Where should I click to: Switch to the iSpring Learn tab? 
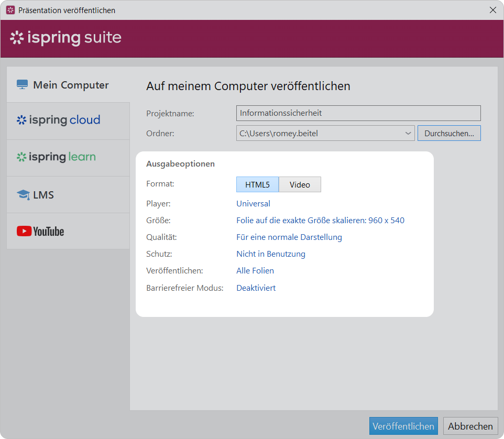click(68, 158)
